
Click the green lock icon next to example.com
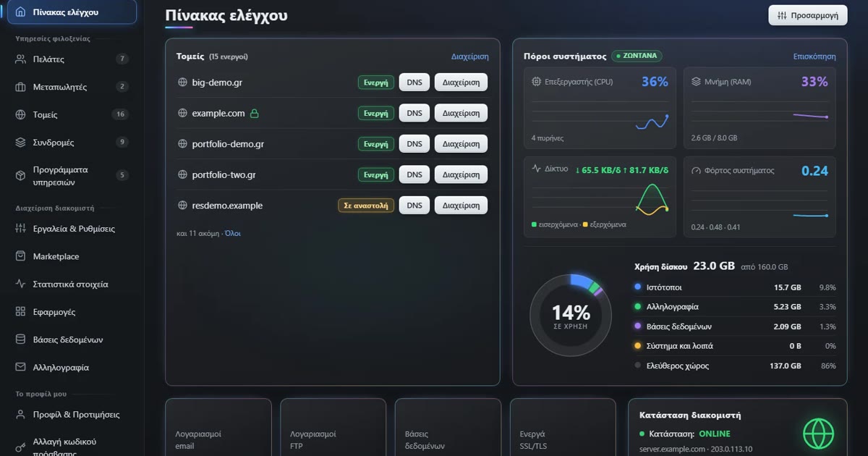point(254,113)
